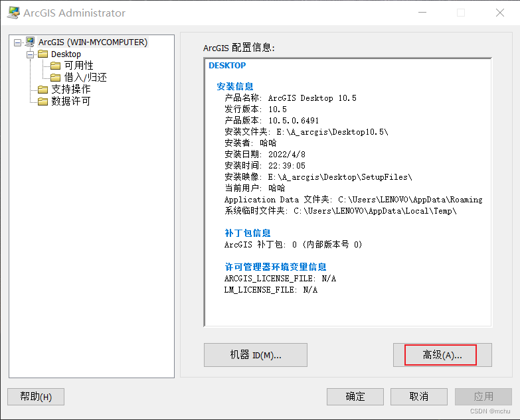Click the computer icon beside ArcGIS (WIN-MYCOMPUTER)
The image size is (520, 420).
pos(30,42)
